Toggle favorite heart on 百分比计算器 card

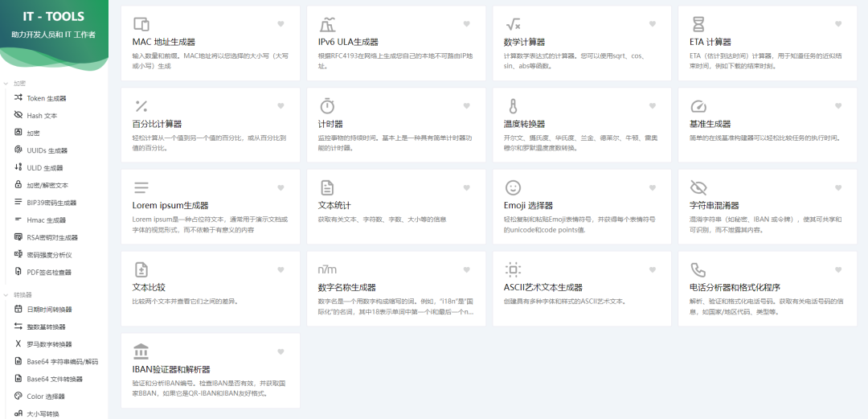(280, 106)
